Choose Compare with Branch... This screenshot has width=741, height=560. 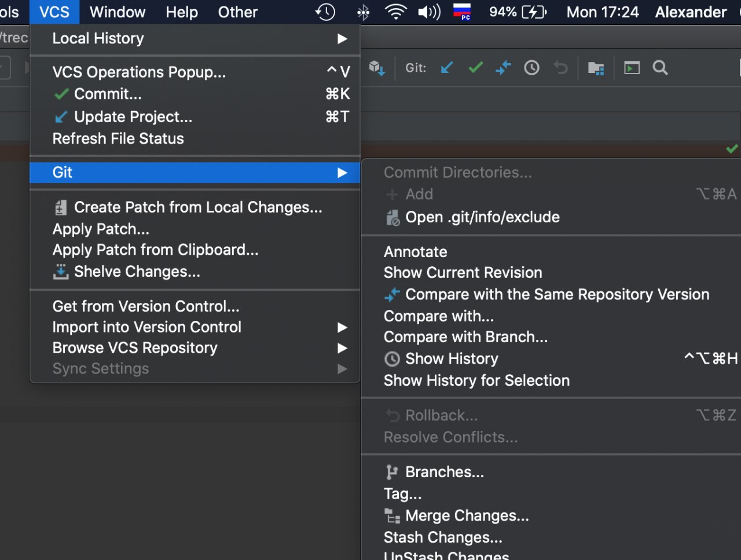[551, 337]
